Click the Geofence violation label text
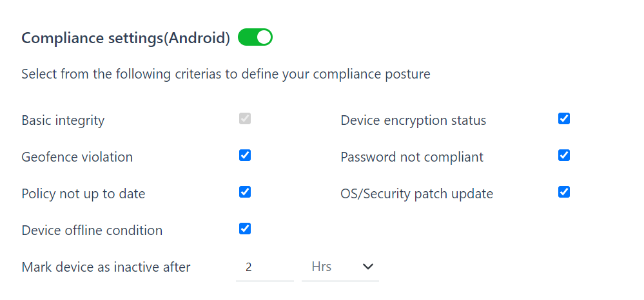This screenshot has width=644, height=300. (77, 157)
